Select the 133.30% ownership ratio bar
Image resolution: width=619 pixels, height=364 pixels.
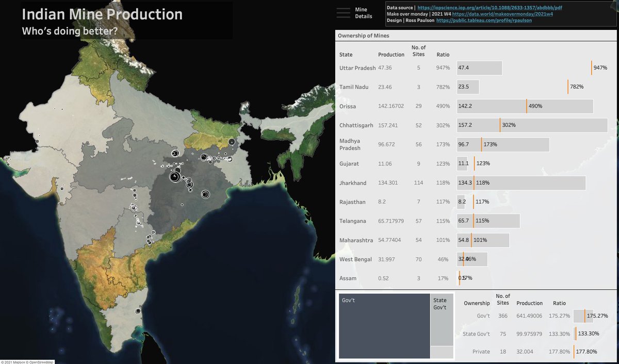point(575,334)
